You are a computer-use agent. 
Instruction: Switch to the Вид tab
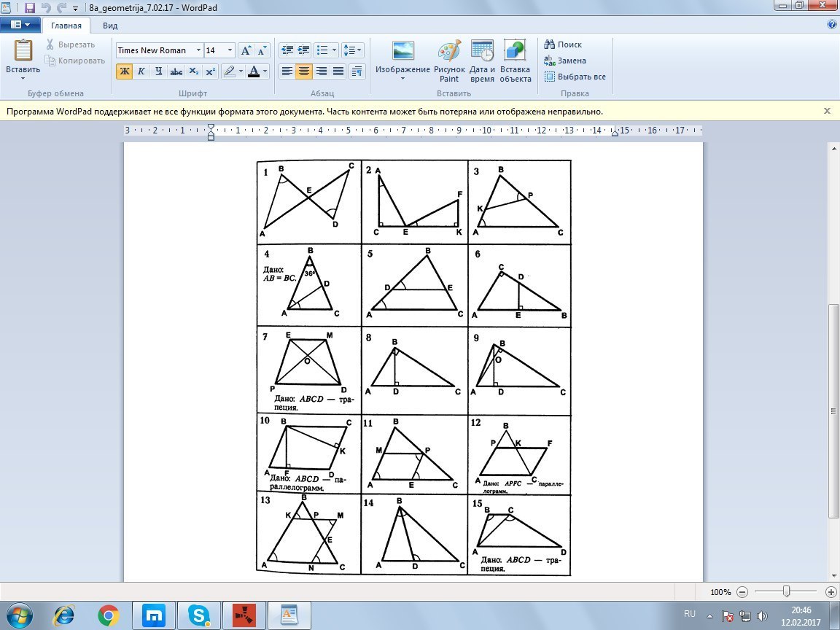point(110,26)
